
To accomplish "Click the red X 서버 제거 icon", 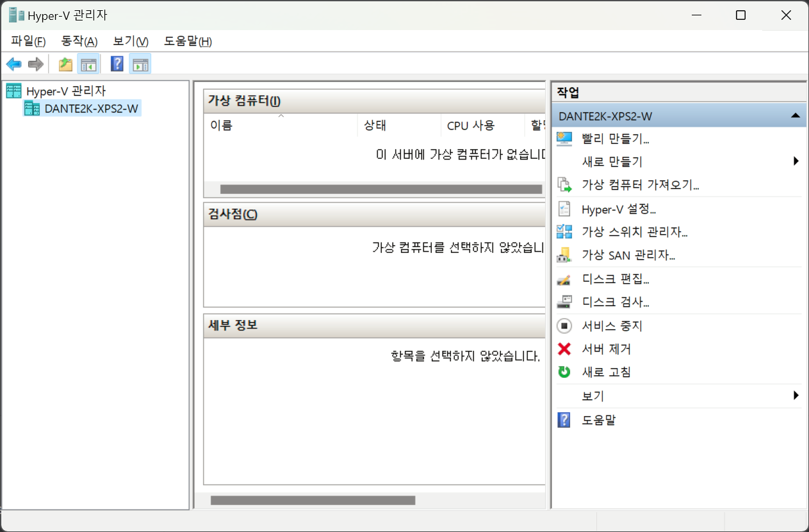I will click(x=564, y=349).
